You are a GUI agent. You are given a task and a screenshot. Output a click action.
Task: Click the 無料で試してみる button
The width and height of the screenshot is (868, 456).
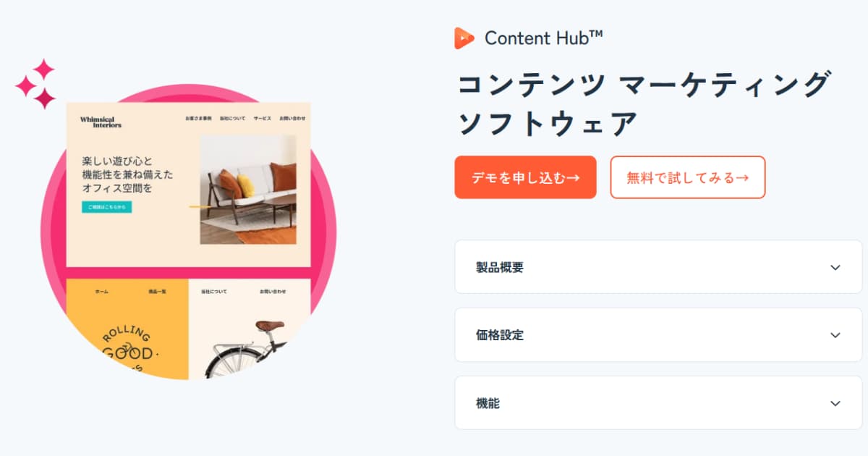[x=688, y=177]
